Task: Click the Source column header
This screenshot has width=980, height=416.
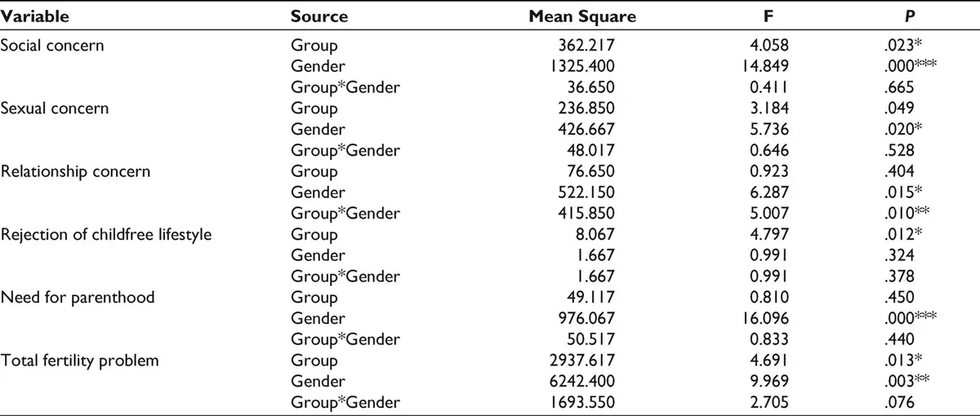Action: [319, 16]
